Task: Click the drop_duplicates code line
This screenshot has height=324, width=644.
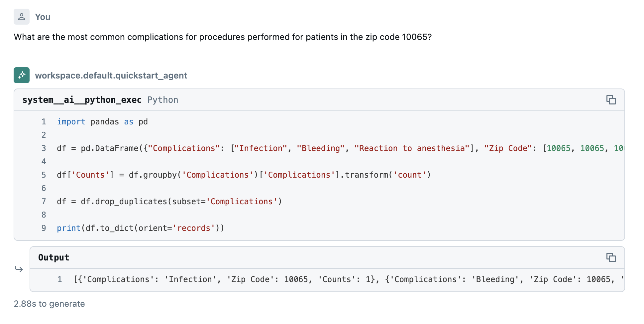Action: point(169,202)
